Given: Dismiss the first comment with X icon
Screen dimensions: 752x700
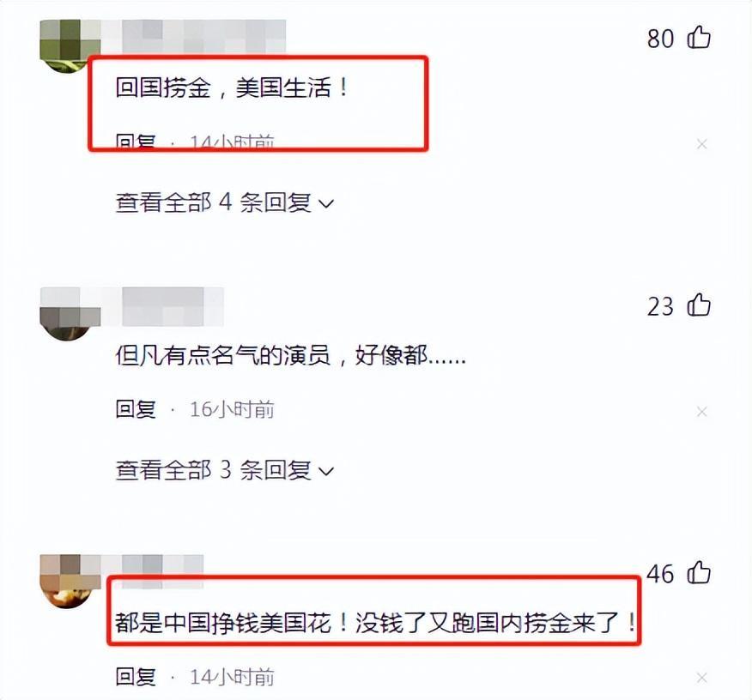Looking at the screenshot, I should 701,144.
